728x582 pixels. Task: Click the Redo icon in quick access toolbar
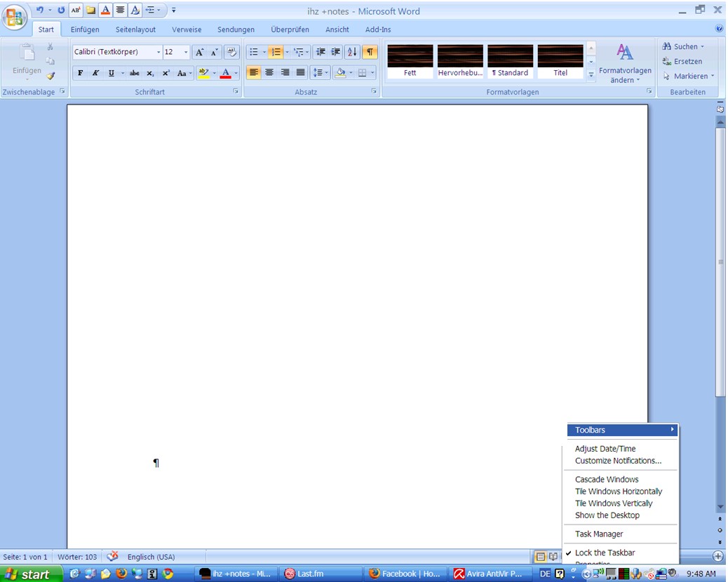coord(61,10)
